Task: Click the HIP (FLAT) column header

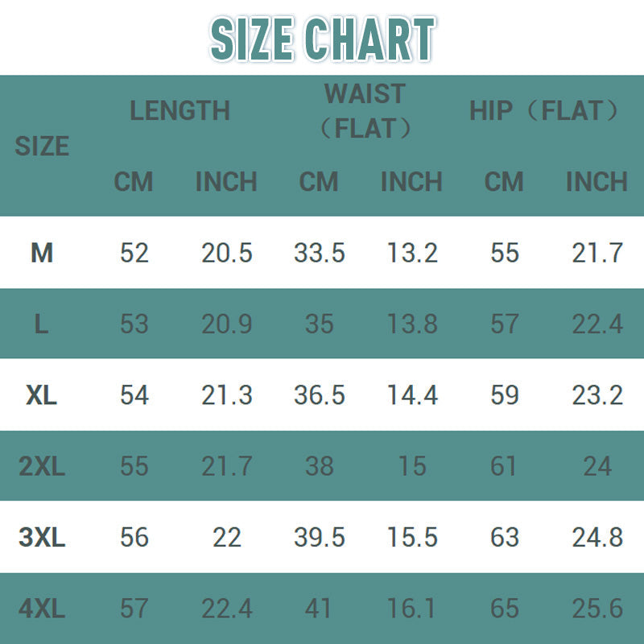Action: click(x=544, y=110)
